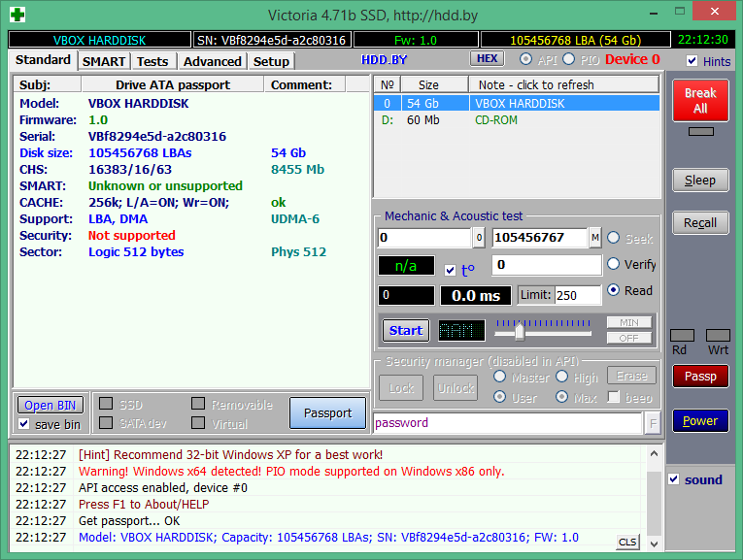
Task: Toggle the Virtual checkbox
Action: pyautogui.click(x=198, y=423)
